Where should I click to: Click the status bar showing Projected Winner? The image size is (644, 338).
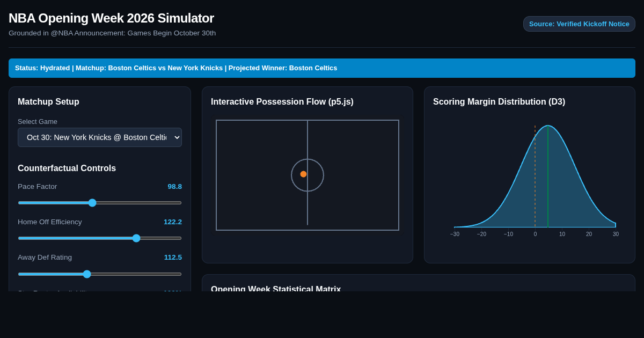[322, 68]
